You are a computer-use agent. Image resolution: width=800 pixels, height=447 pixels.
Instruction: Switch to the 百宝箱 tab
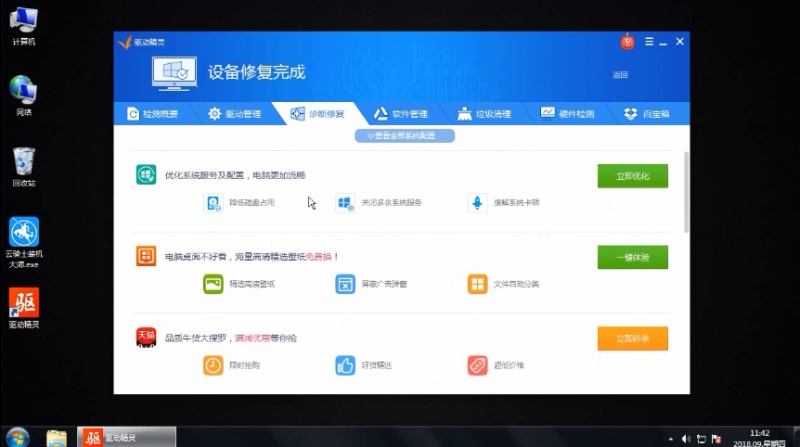click(x=646, y=114)
